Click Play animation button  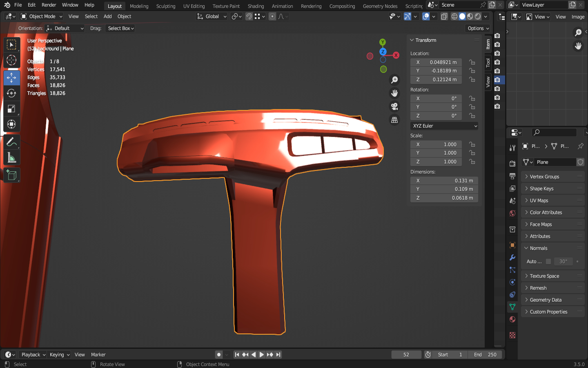(262, 355)
